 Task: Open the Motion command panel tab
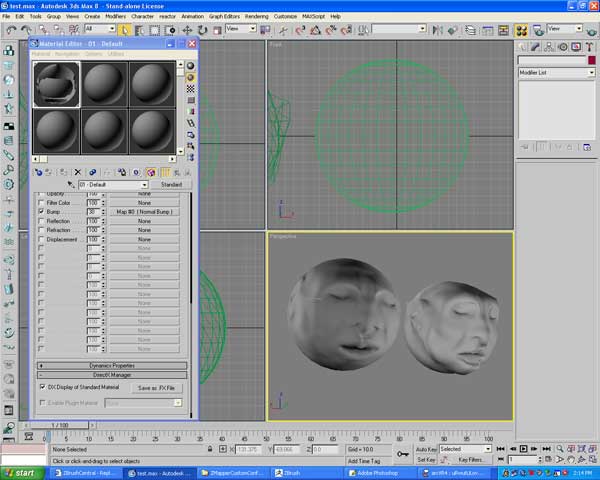coord(562,47)
